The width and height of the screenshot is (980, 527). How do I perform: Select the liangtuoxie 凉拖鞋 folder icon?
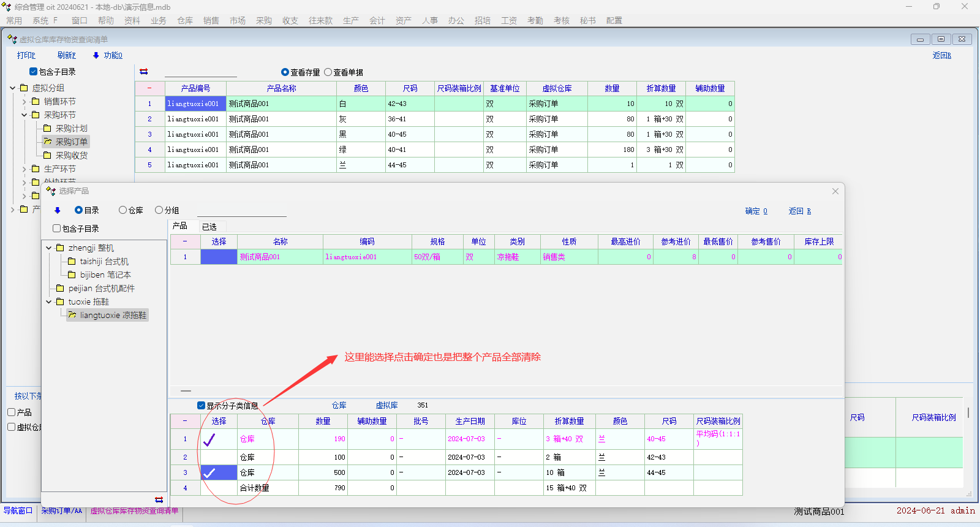click(72, 315)
